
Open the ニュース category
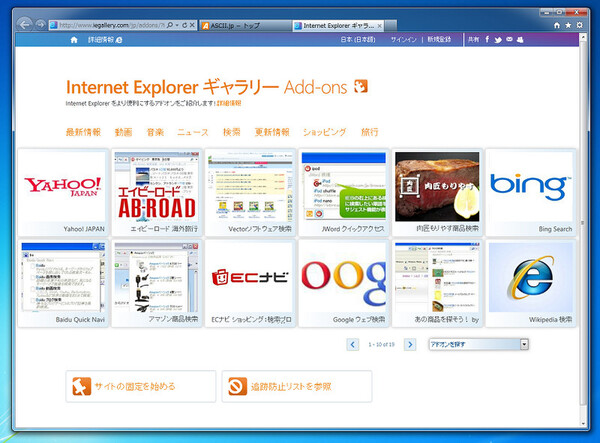193,132
